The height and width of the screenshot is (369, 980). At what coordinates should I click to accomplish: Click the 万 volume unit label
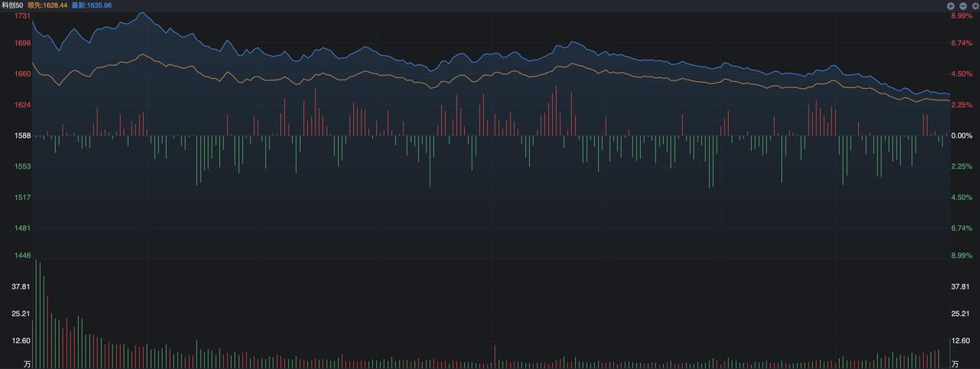(27, 363)
